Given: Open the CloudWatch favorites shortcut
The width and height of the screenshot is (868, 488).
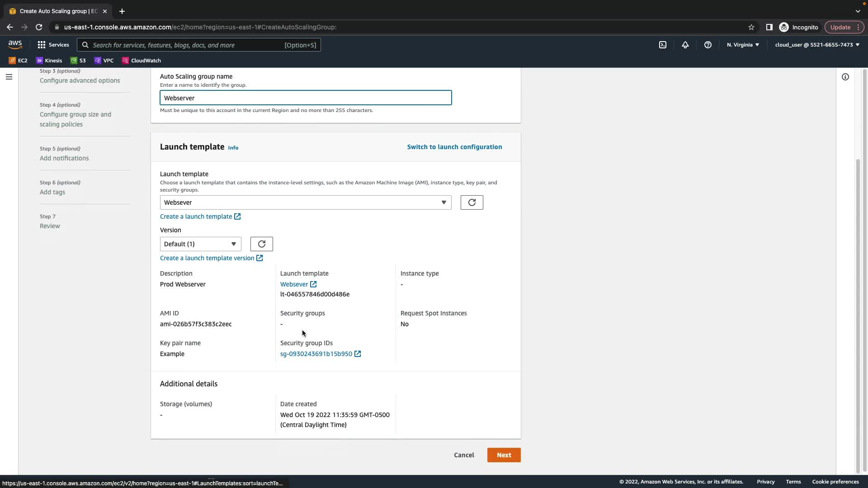Looking at the screenshot, I should click(141, 61).
